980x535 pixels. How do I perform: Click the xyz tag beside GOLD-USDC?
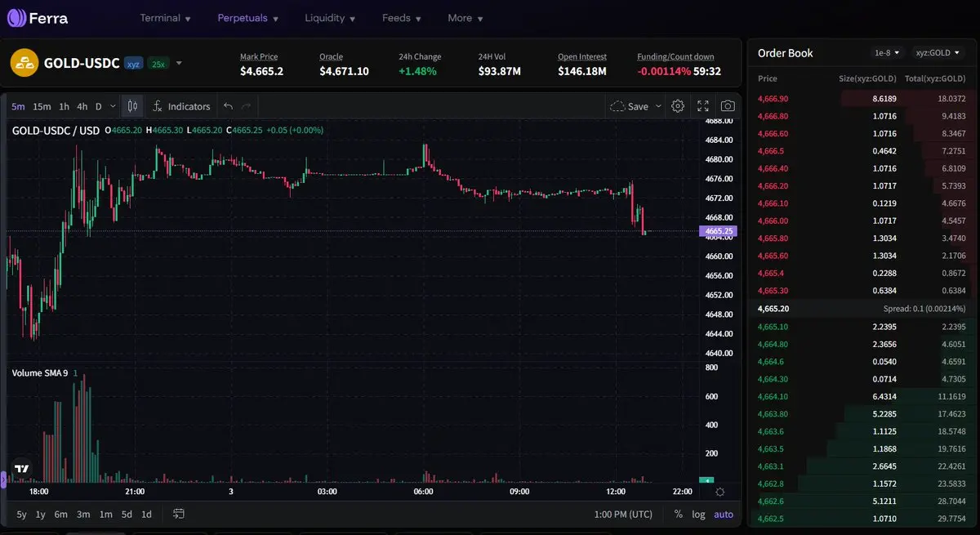click(x=133, y=64)
